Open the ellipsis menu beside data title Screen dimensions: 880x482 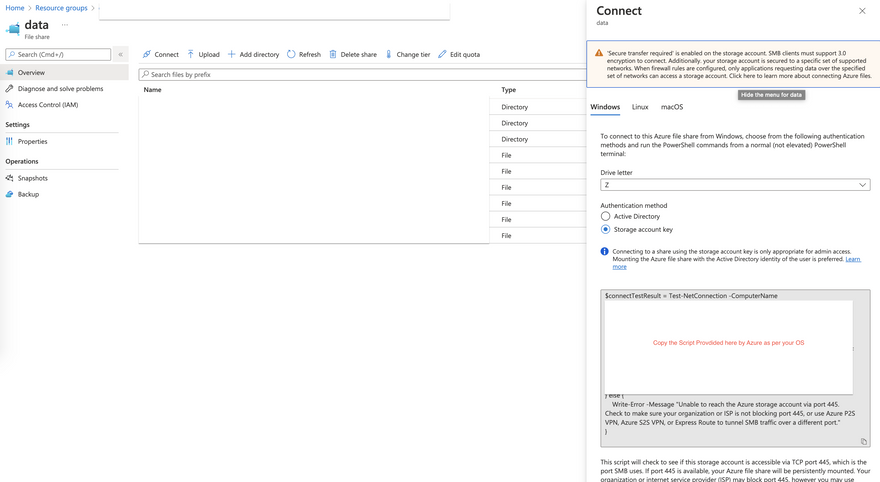point(65,25)
